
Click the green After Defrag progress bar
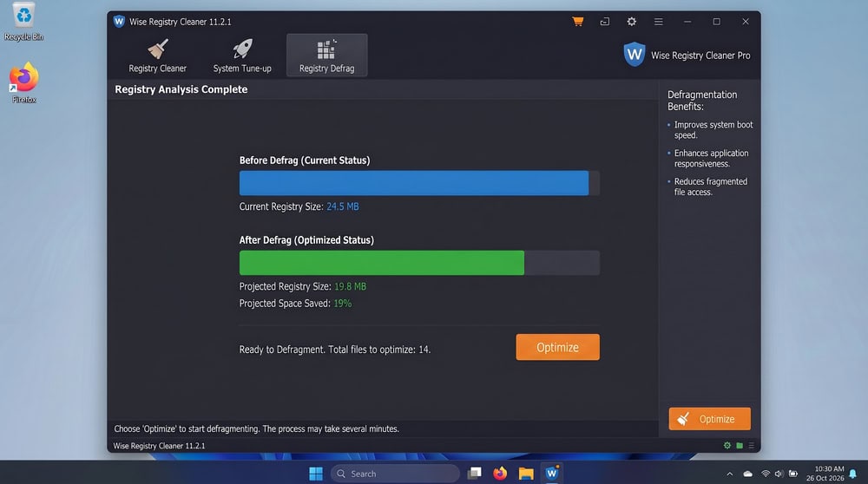point(381,263)
